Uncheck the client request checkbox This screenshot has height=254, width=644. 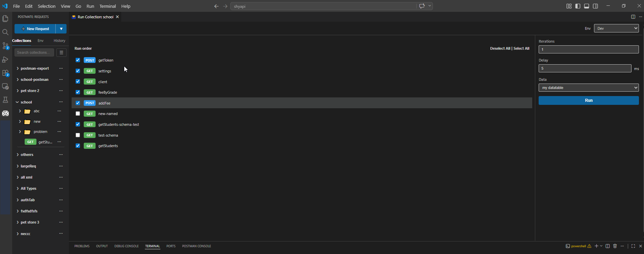coord(78,82)
